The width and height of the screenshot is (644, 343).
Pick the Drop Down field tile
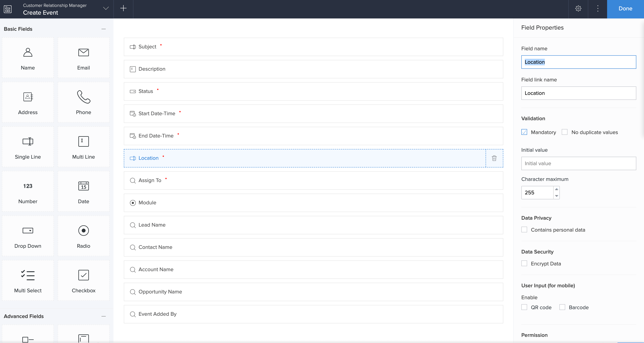(x=28, y=236)
